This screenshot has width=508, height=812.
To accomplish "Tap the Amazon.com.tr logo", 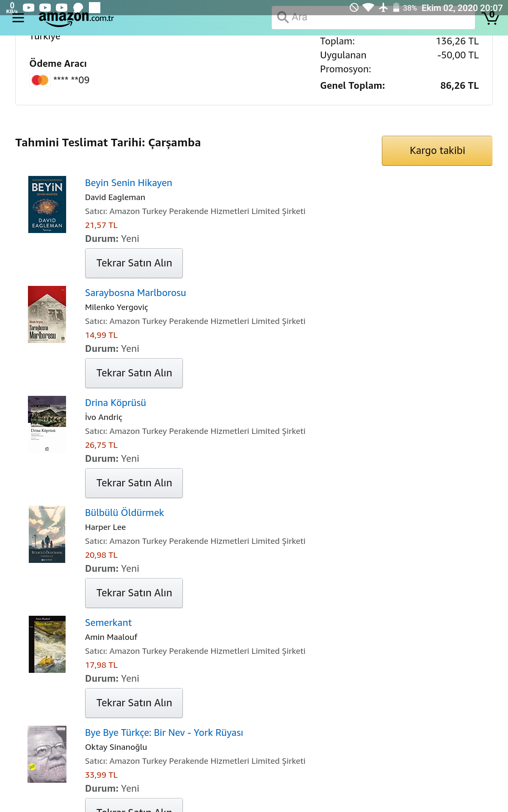I will [76, 18].
